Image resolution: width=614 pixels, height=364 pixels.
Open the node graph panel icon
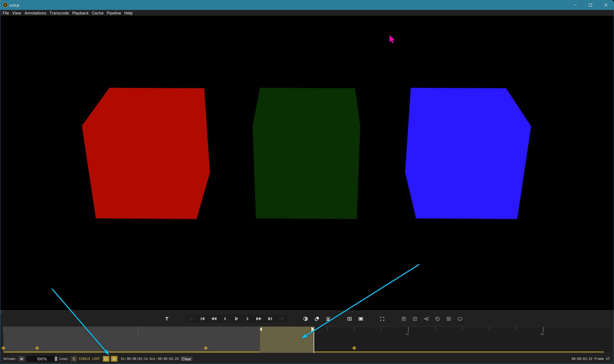426,319
